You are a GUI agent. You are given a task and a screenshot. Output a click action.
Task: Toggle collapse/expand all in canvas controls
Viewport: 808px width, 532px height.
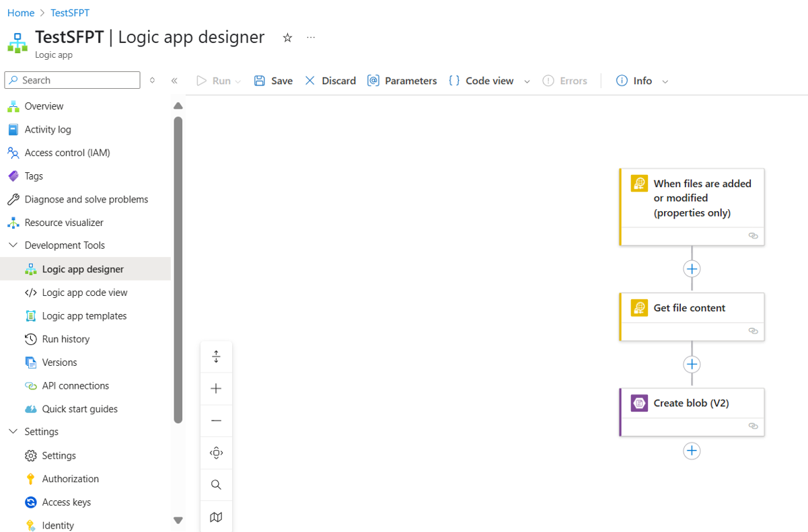pyautogui.click(x=216, y=356)
